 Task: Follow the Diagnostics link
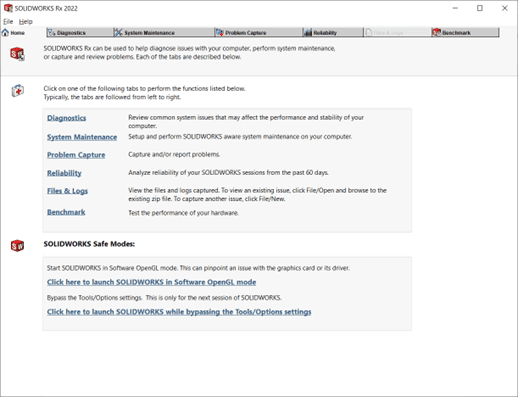pyautogui.click(x=67, y=118)
